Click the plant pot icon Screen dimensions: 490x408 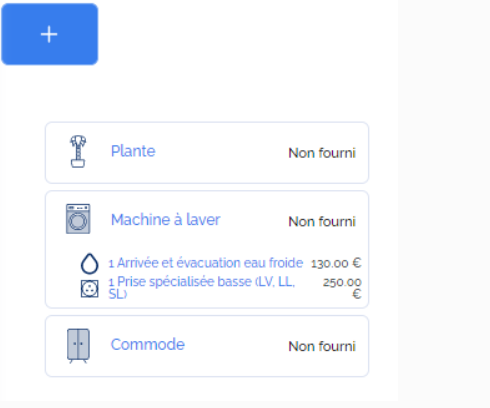coord(78,151)
